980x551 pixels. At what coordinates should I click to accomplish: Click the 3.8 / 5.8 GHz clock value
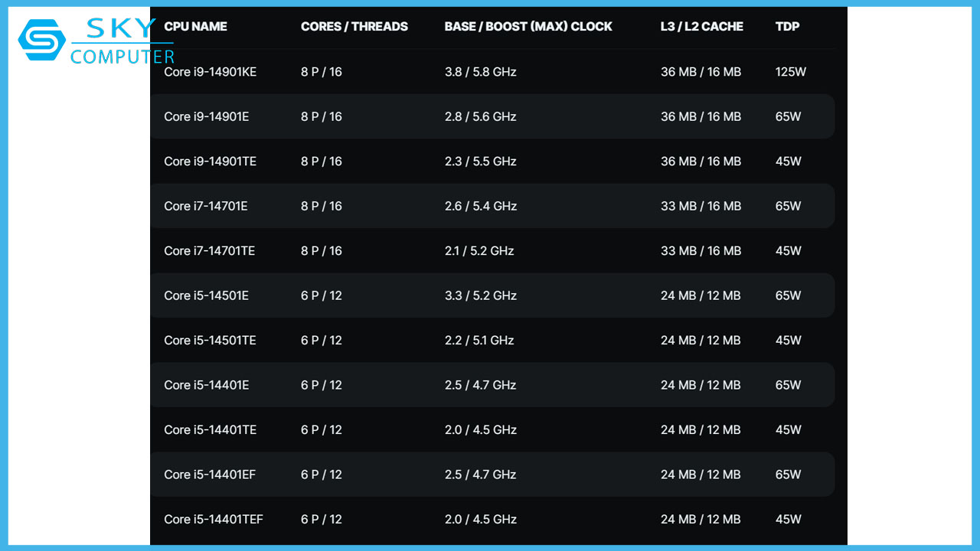tap(480, 72)
